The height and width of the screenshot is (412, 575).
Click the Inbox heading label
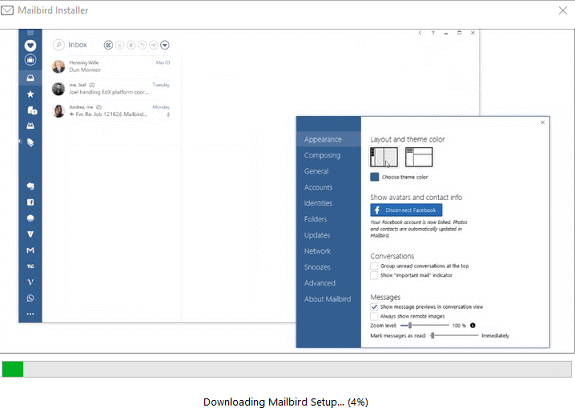point(78,45)
